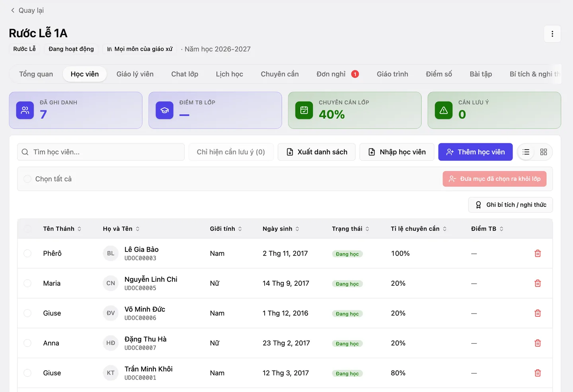Select the row checkbox for Phêrô
The width and height of the screenshot is (573, 392).
[27, 254]
